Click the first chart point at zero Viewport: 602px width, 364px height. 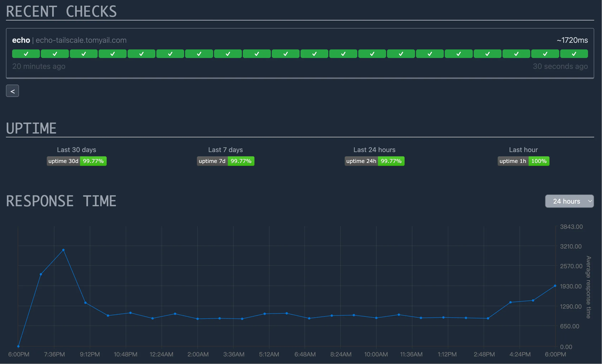tap(18, 346)
